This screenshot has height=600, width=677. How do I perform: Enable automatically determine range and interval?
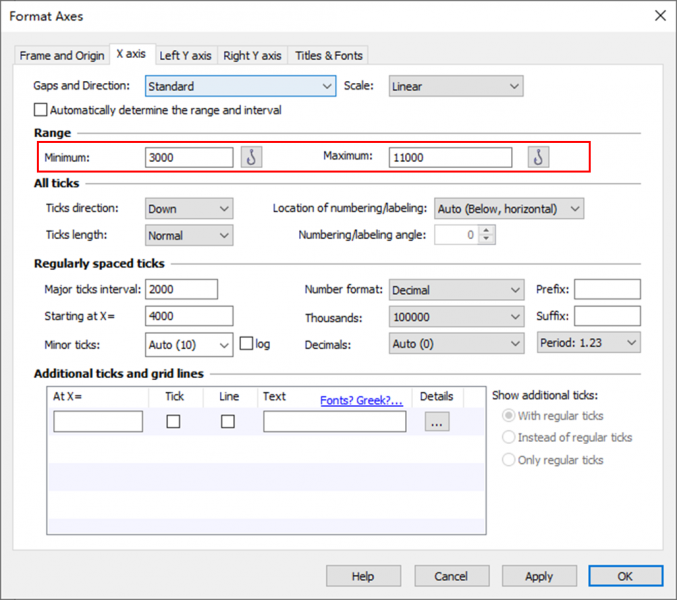coord(41,110)
